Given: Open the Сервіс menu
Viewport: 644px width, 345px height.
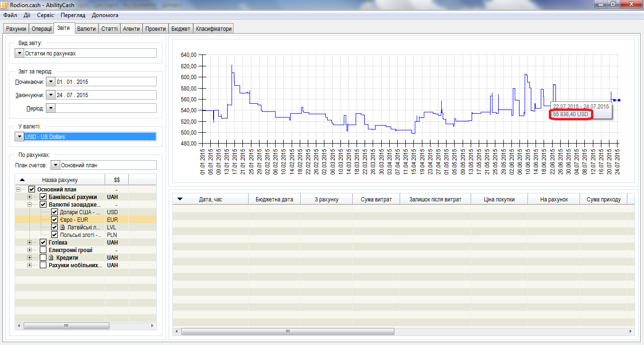Looking at the screenshot, I should coord(45,15).
